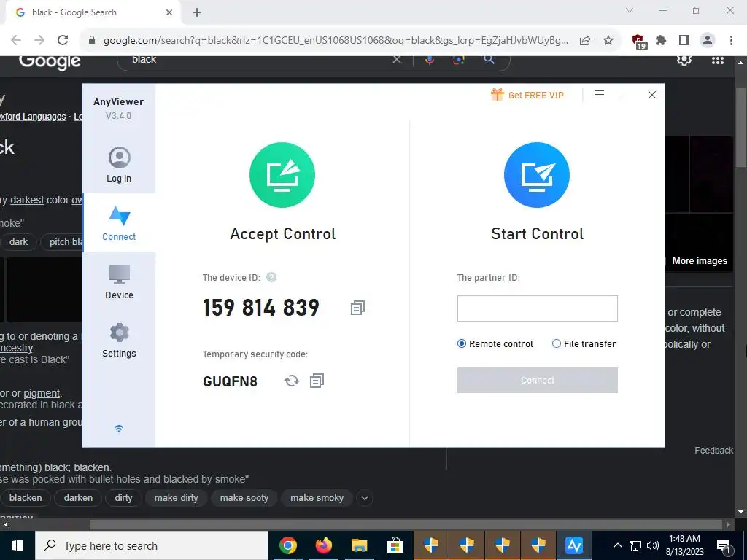Click the Google search magnifier button
Image resolution: width=747 pixels, height=560 pixels.
pyautogui.click(x=489, y=60)
